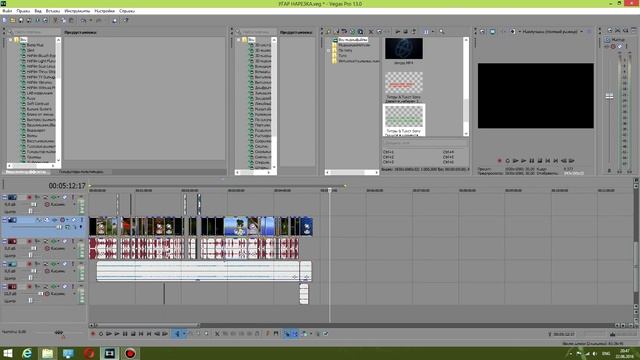Click the Paste icon in the top toolbar
Viewport: 640px width, 360px height.
click(x=71, y=20)
